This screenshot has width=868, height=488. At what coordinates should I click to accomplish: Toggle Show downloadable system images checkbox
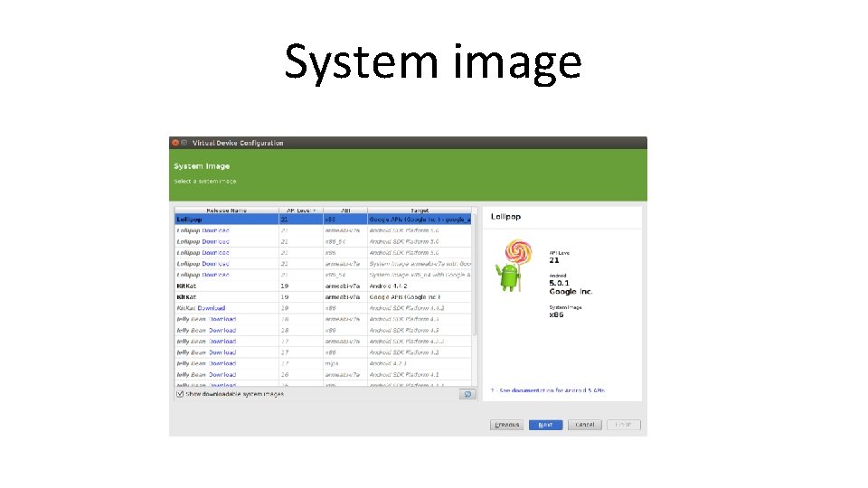pyautogui.click(x=180, y=394)
